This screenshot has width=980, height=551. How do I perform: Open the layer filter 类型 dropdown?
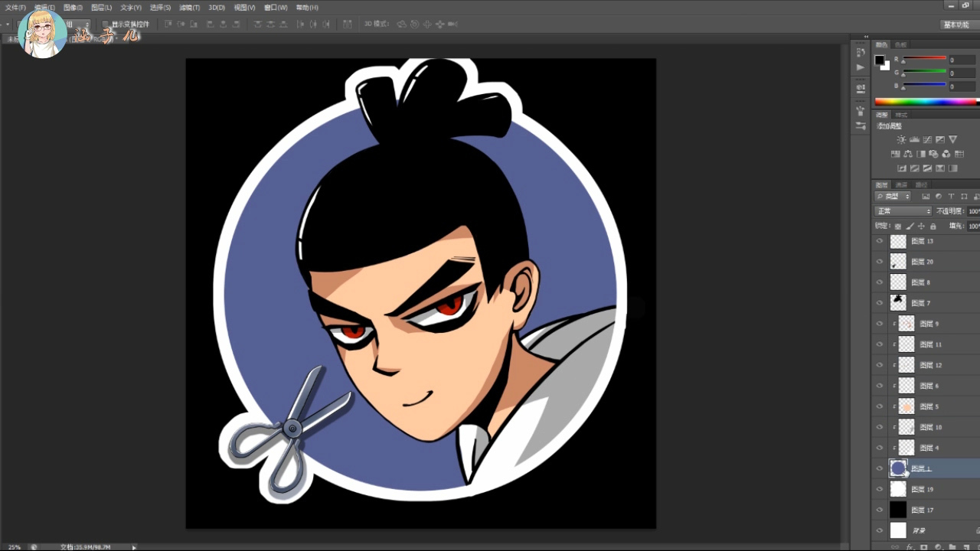(893, 197)
